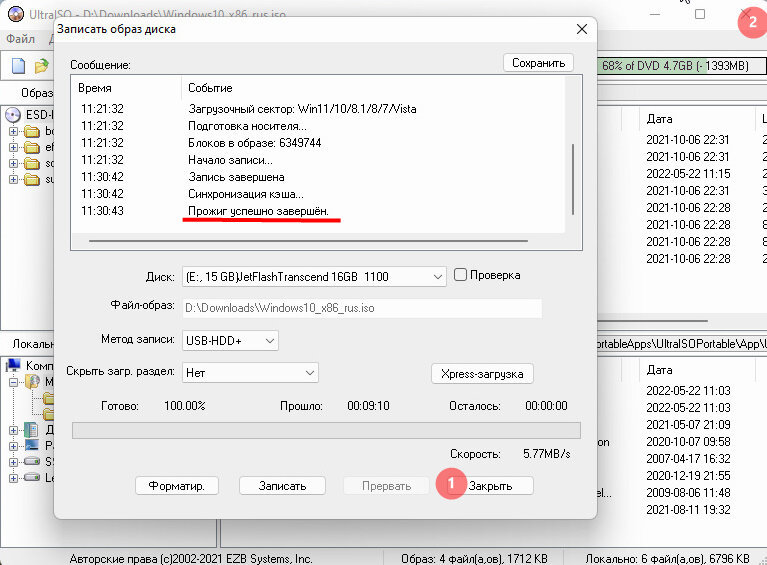Image resolution: width=767 pixels, height=565 pixels.
Task: Select the ESD disc icon in image tree
Action: coord(13,115)
